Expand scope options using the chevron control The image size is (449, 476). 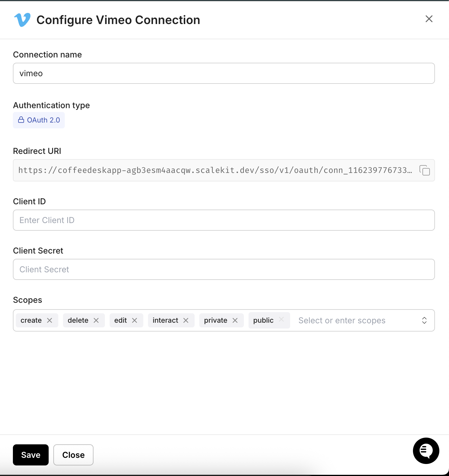pos(424,320)
